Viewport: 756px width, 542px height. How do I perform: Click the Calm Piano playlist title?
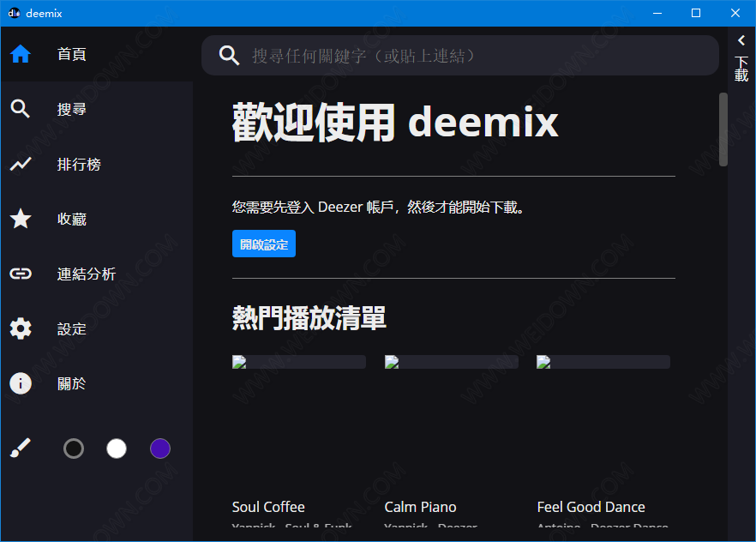click(x=420, y=508)
